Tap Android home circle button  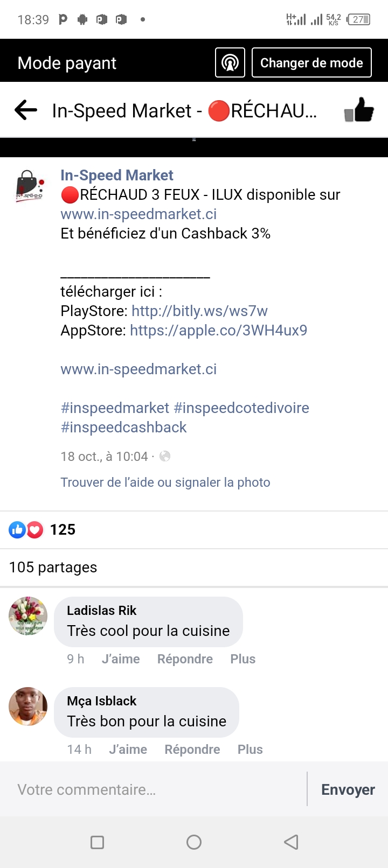(194, 842)
